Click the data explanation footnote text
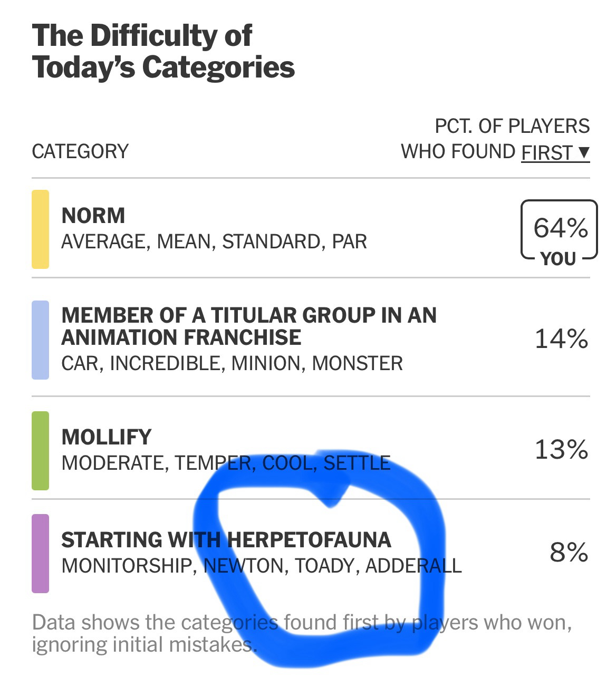This screenshot has width=616, height=687. (x=301, y=633)
